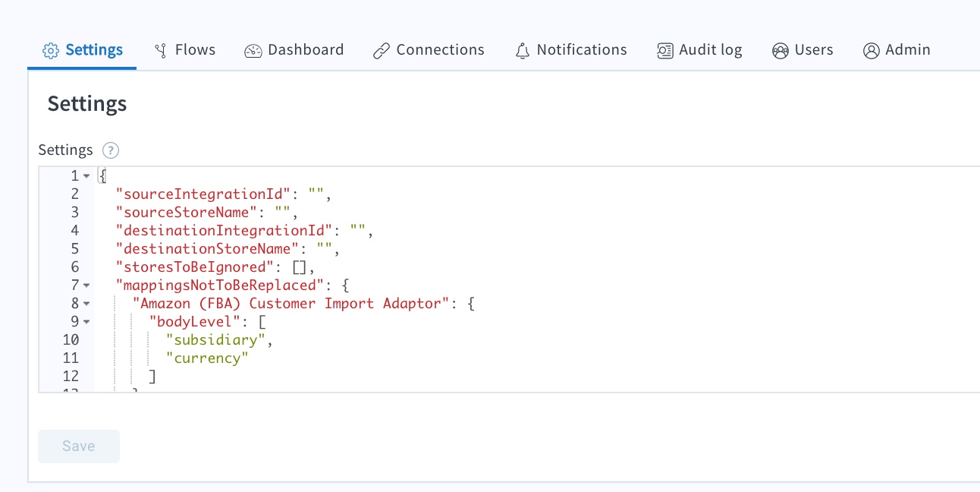
Task: Open the Settings help tooltip icon
Action: point(110,150)
